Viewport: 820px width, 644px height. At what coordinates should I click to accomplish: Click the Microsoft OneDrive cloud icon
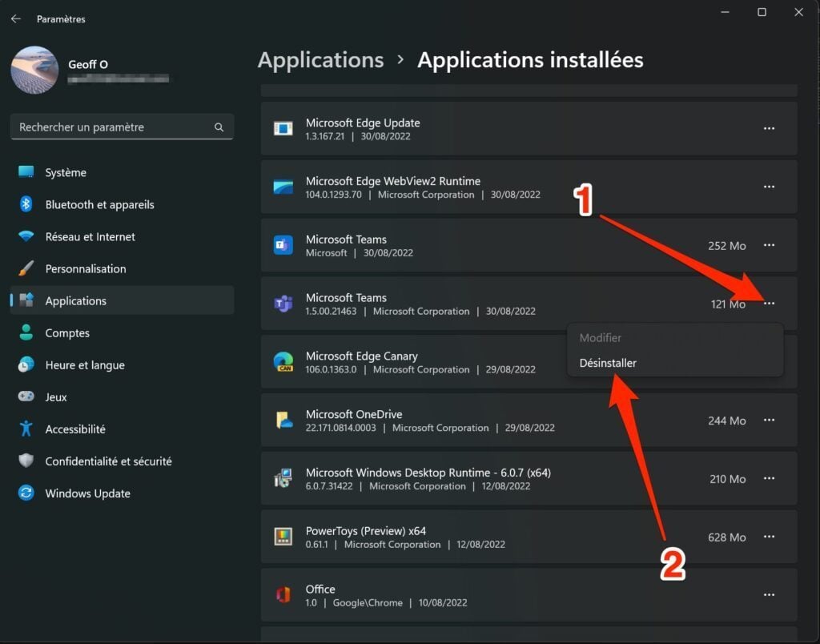click(283, 420)
